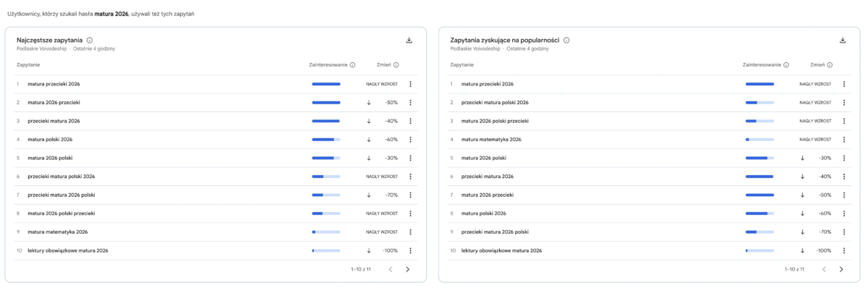Show Zmień info in popularności panel
868x288 pixels.
(830, 65)
